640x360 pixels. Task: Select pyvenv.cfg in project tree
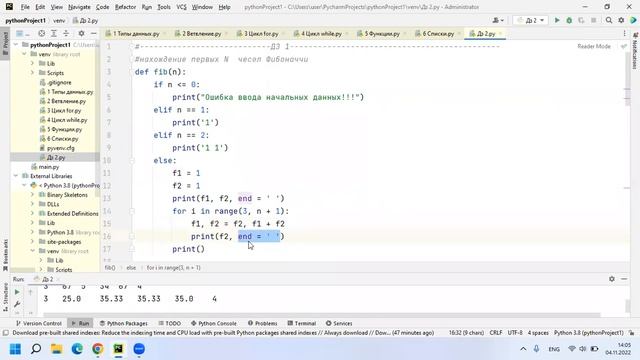57,148
